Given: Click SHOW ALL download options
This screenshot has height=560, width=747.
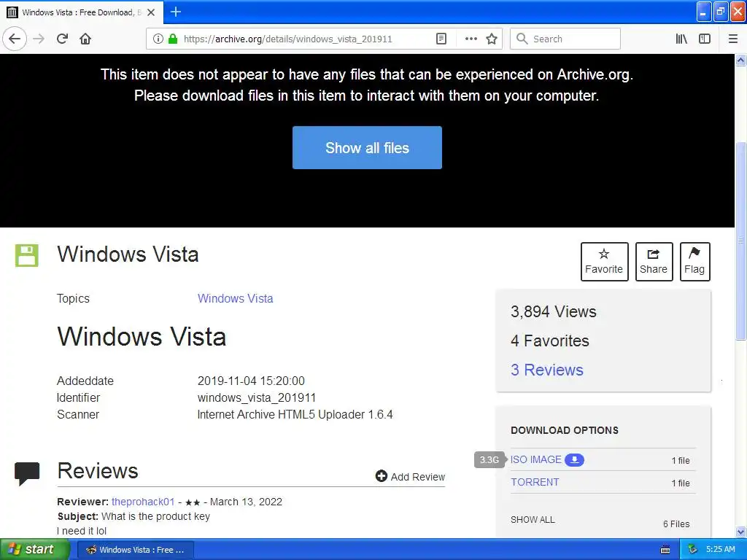Looking at the screenshot, I should pyautogui.click(x=533, y=520).
